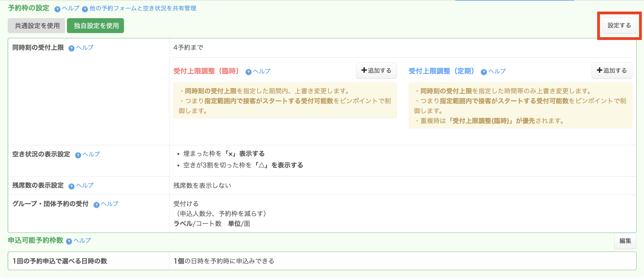Screen dimensions: 644x280
Task: Click help icon beside 残席数の表示設定
Action: point(71,186)
